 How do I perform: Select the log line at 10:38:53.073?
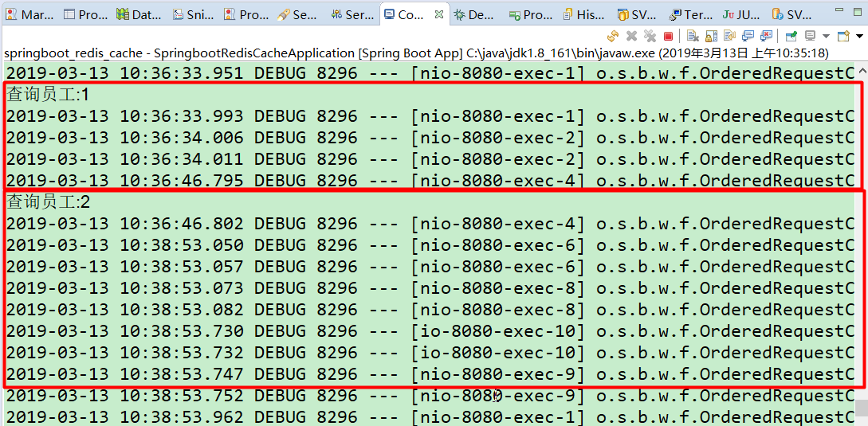(x=430, y=287)
